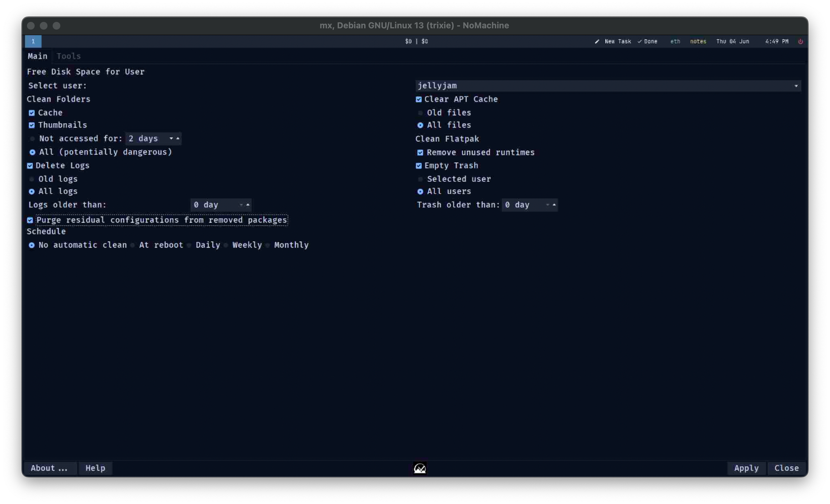Toggle Clear APT Cache checkbox

click(x=419, y=99)
